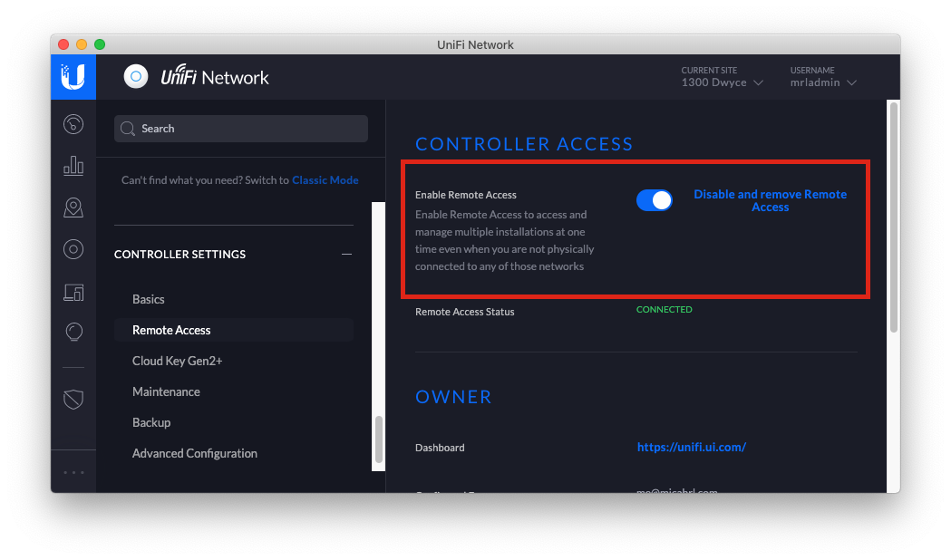Open Threat Management shield icon

[73, 399]
